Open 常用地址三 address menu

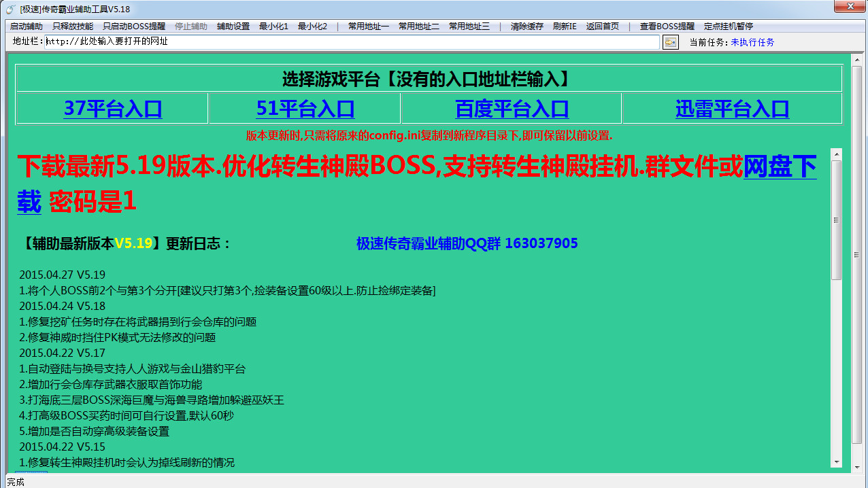pyautogui.click(x=469, y=26)
